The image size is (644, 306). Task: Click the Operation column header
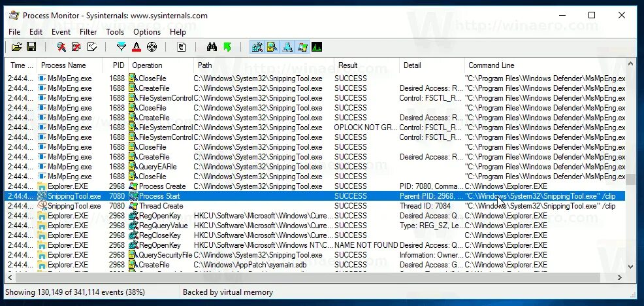click(161, 65)
